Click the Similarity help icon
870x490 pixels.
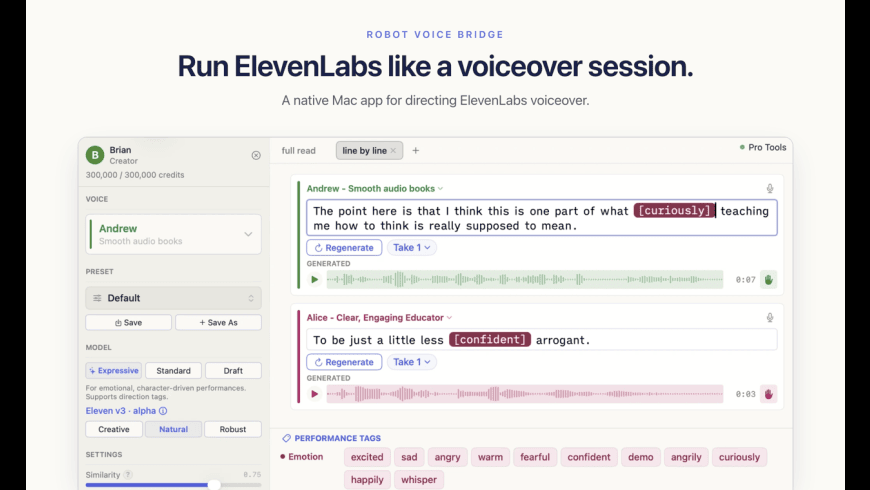(x=128, y=474)
